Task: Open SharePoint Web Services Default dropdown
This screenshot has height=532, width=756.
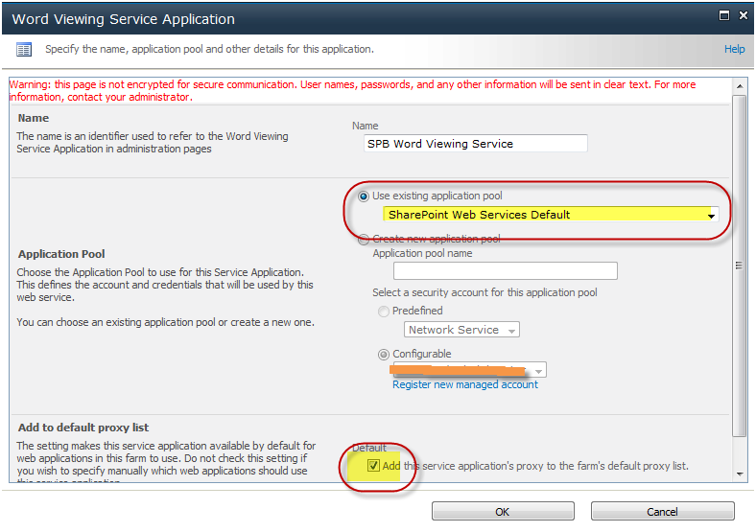Action: pos(551,215)
